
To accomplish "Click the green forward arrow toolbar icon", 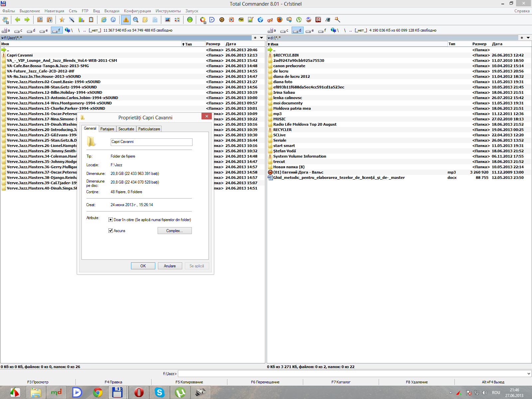I will tap(27, 20).
